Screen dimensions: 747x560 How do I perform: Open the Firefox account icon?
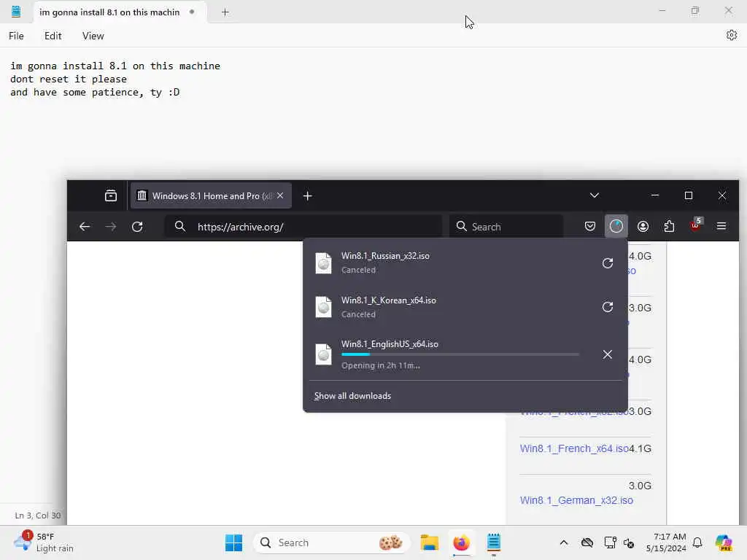coord(643,226)
